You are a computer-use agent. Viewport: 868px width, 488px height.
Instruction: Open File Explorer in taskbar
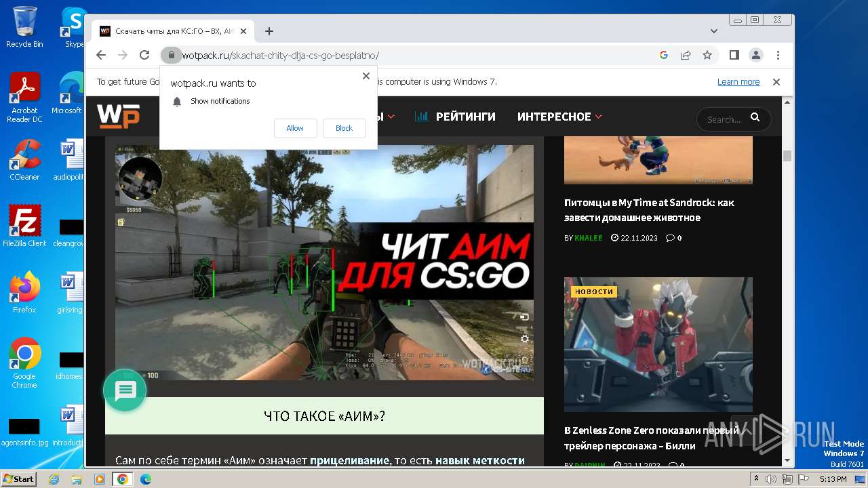77,479
